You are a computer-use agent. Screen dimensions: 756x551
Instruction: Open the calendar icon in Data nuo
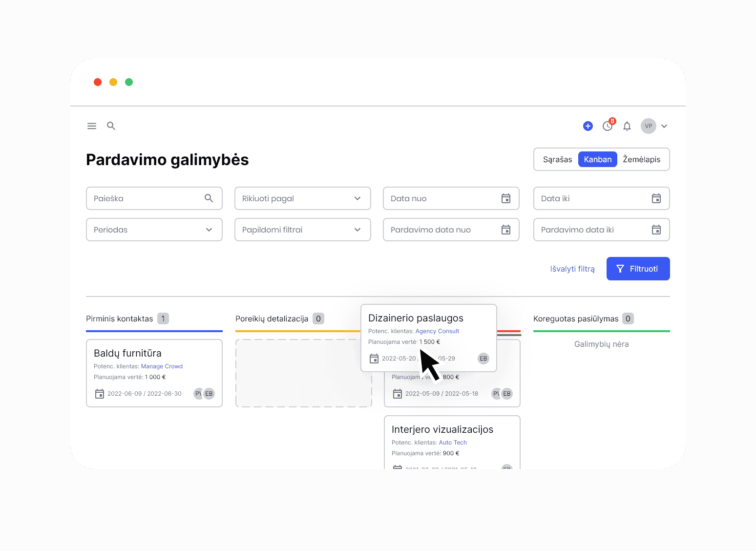(506, 198)
